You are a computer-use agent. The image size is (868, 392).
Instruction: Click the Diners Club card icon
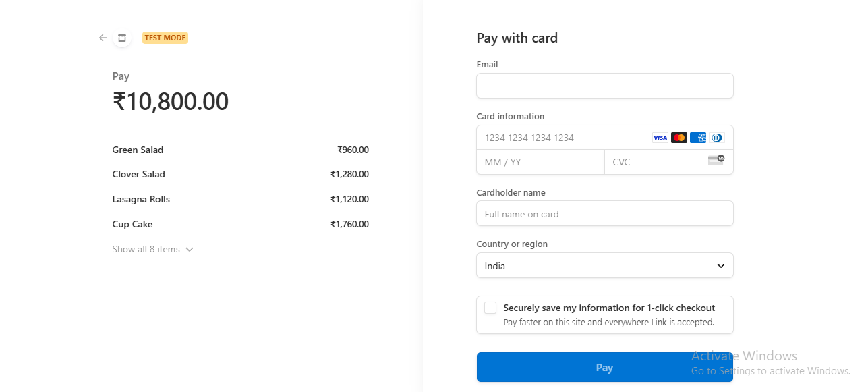coord(716,137)
